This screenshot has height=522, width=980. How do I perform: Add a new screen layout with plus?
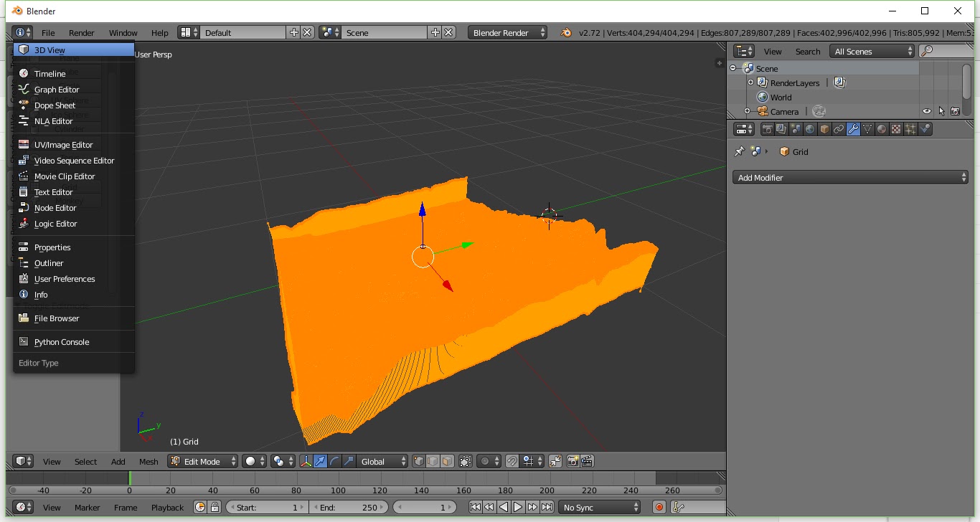point(293,32)
